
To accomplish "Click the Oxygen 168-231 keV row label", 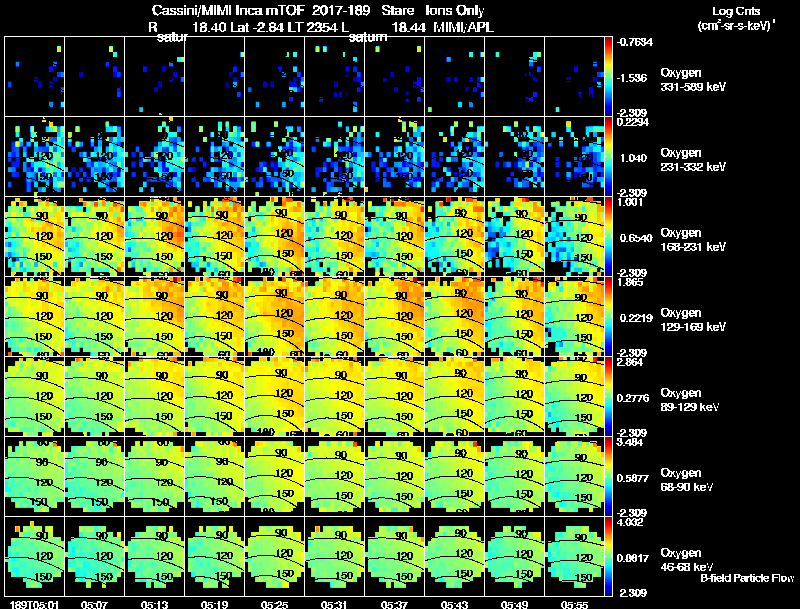I will click(x=693, y=240).
